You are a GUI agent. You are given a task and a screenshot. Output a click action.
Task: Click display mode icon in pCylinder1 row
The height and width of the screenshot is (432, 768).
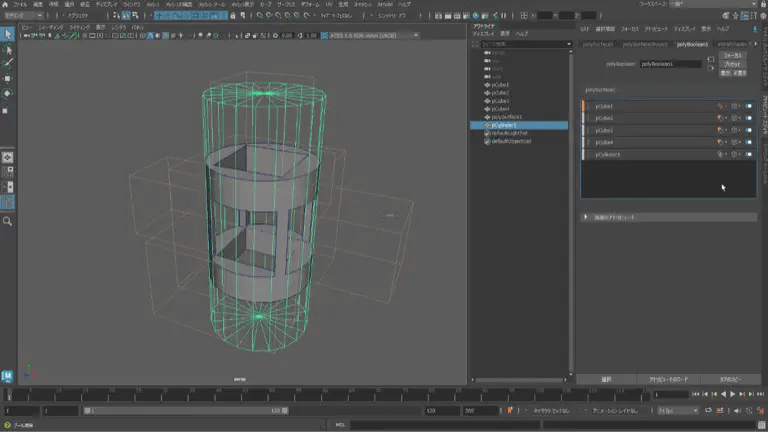[734, 154]
